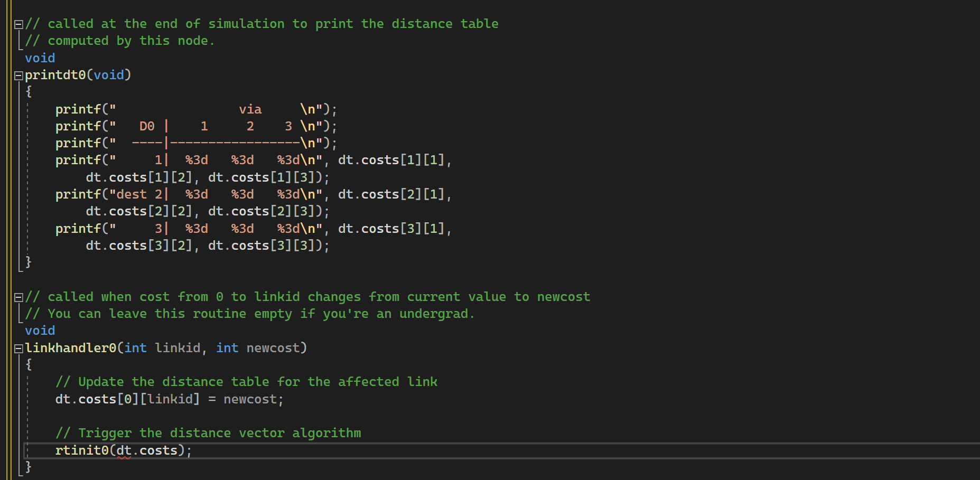Click the void return type above printdt0
Viewport: 980px width, 480px height.
tap(40, 58)
